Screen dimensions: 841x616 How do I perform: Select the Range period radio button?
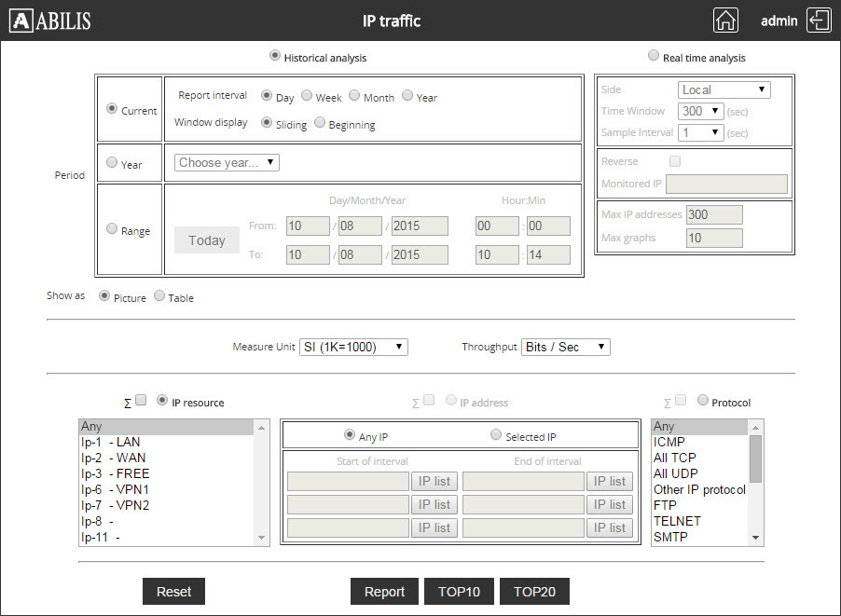point(112,229)
